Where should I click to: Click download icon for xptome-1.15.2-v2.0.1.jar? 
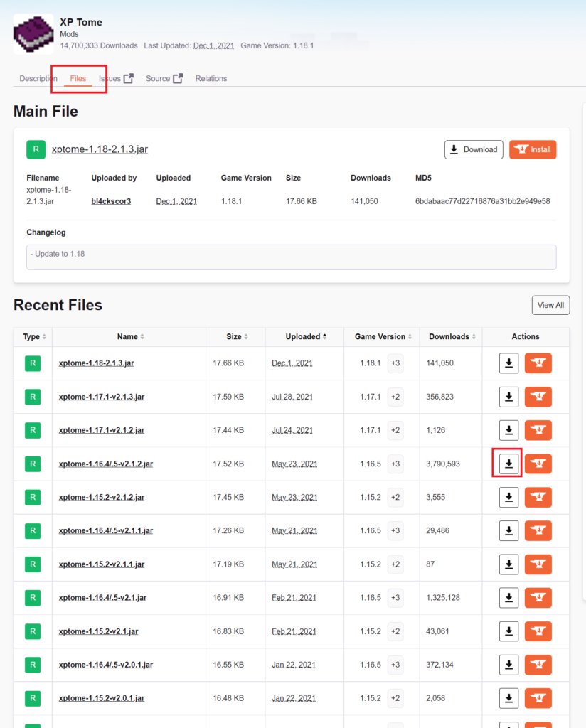pos(508,698)
